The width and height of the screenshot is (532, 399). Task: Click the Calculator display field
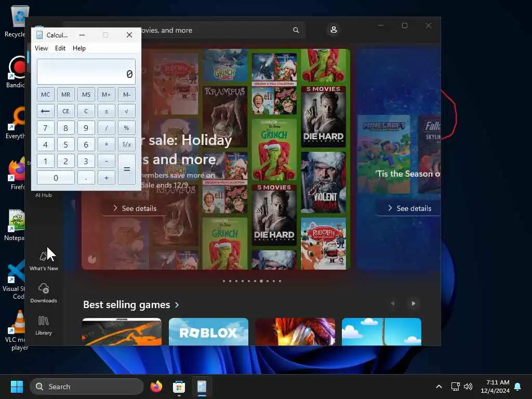click(86, 72)
